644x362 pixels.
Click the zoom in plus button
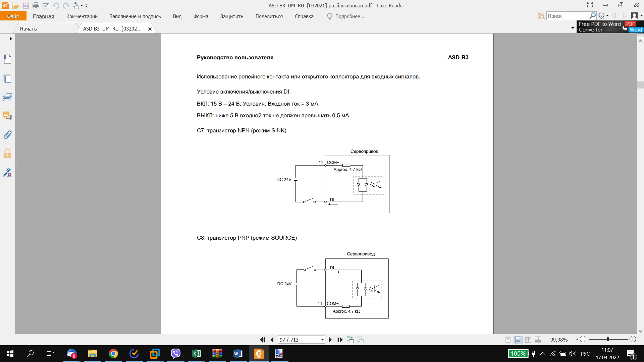click(x=633, y=339)
